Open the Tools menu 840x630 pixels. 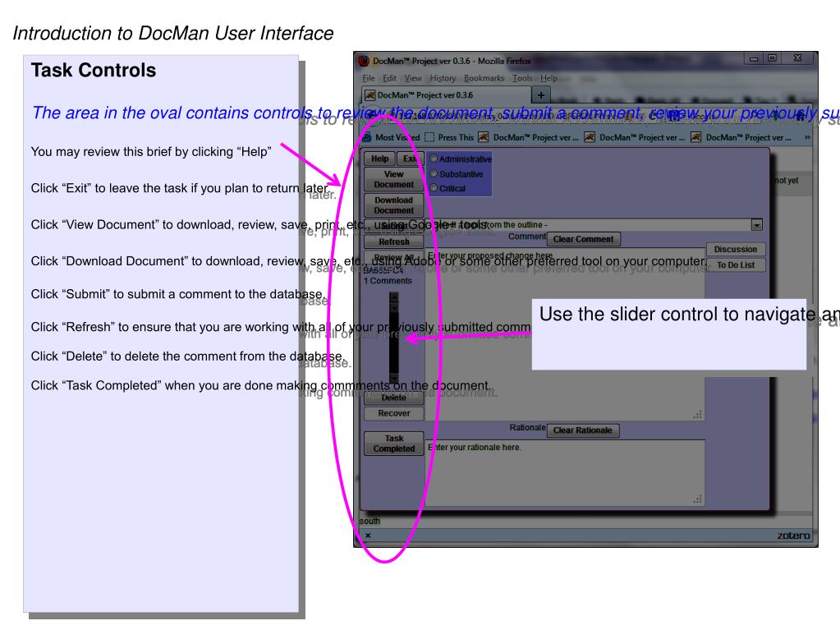(522, 78)
